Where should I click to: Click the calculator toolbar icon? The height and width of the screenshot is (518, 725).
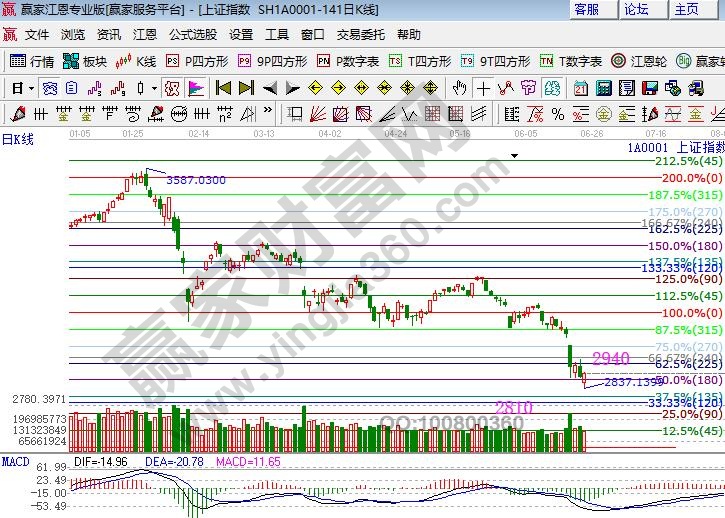[x=604, y=88]
